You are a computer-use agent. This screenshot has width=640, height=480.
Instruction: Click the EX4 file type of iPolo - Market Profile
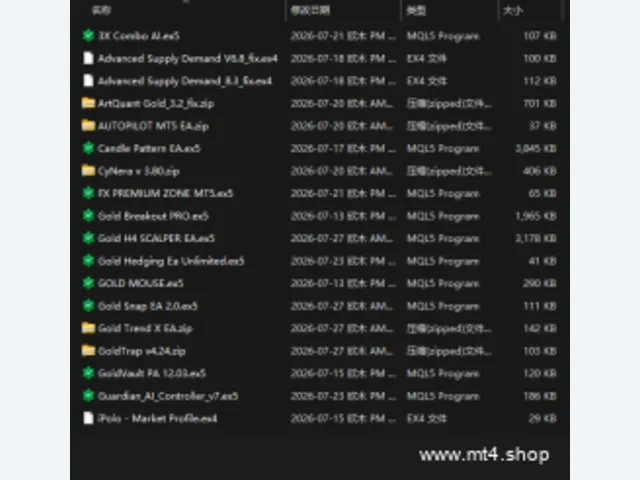[x=427, y=418]
